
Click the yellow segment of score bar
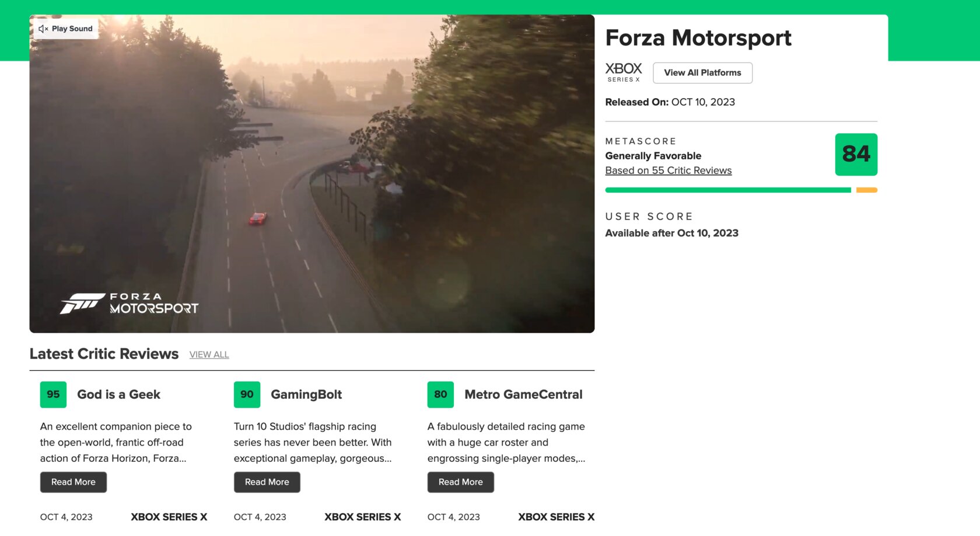click(867, 190)
